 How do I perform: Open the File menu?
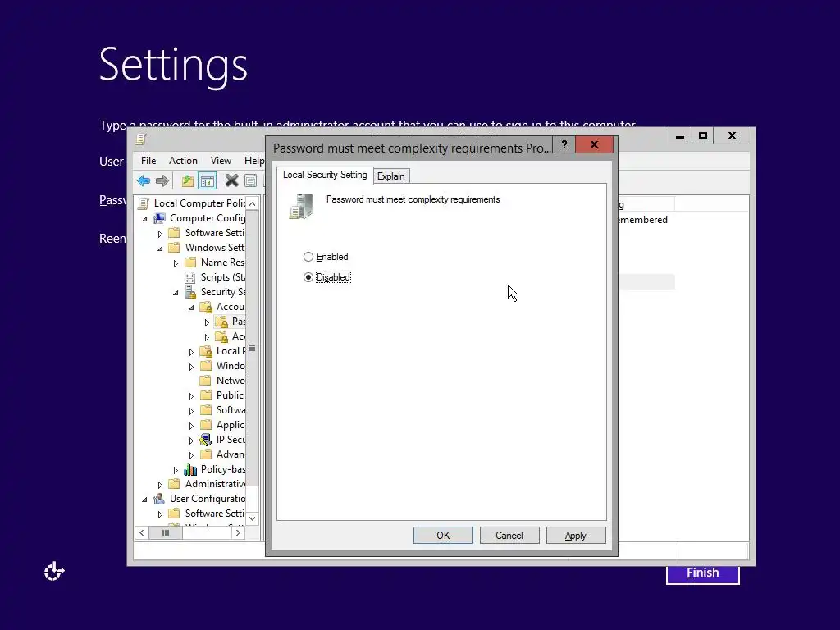148,161
